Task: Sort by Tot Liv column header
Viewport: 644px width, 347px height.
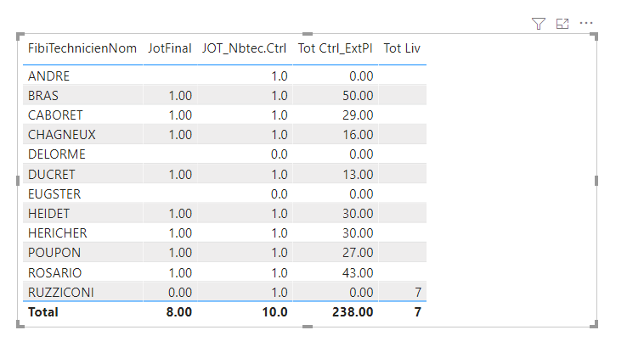Action: [402, 48]
